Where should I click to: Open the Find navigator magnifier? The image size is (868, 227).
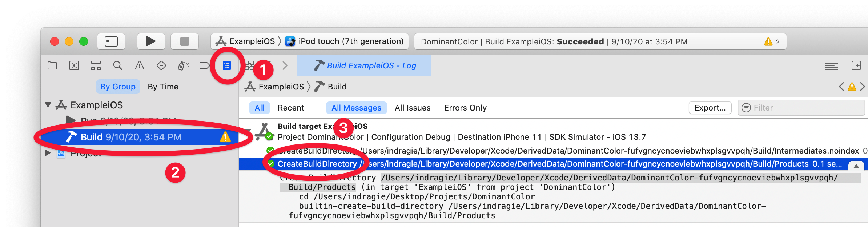click(x=118, y=65)
